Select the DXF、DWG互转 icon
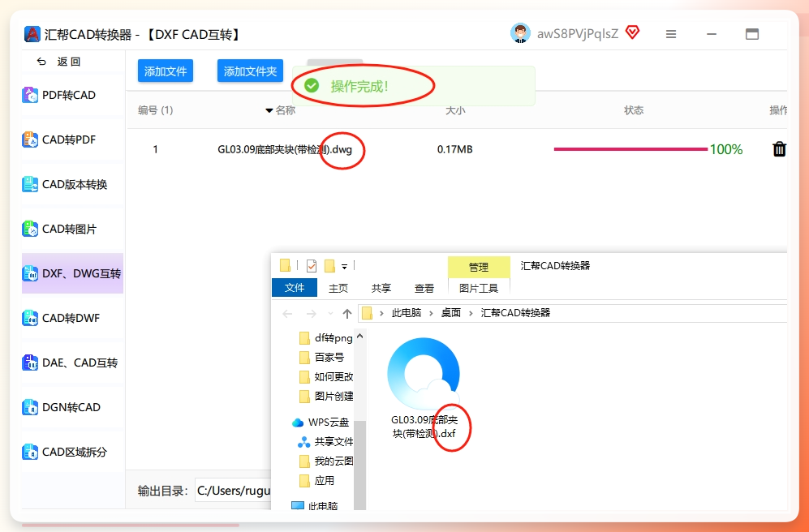 click(x=31, y=274)
